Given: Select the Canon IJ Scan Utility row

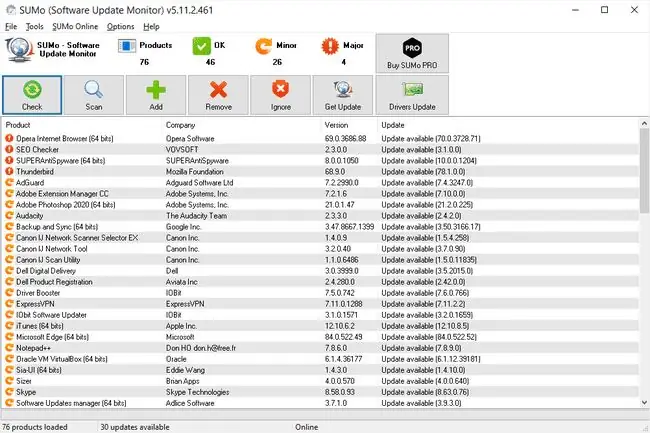Looking at the screenshot, I should [321, 260].
